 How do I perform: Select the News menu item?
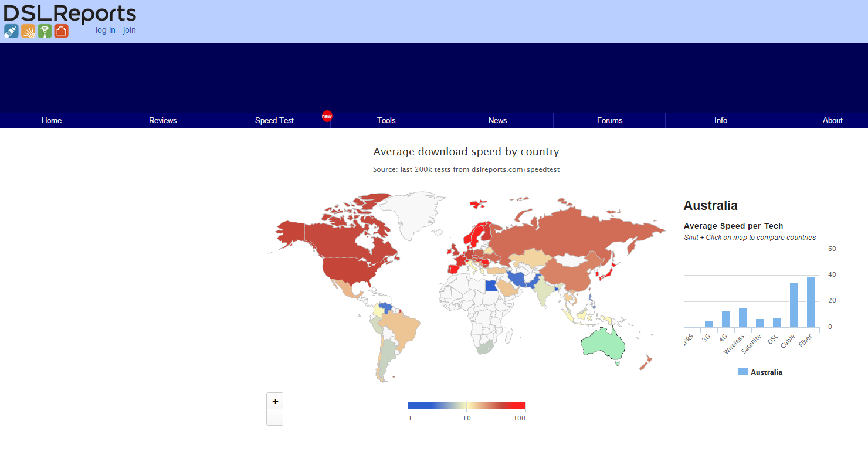click(x=498, y=120)
